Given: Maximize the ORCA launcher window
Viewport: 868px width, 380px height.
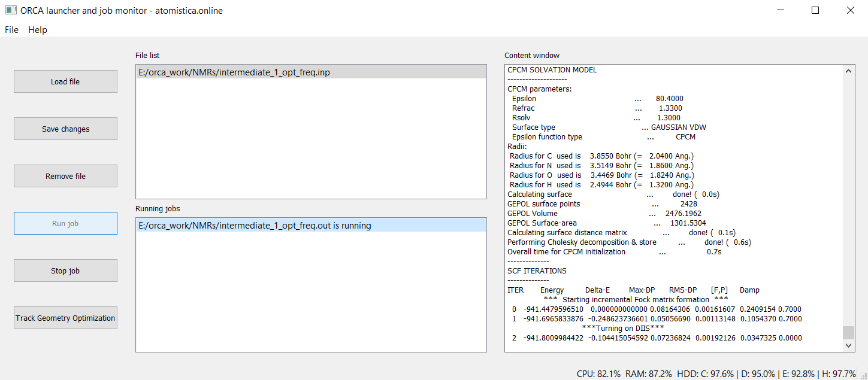Looking at the screenshot, I should tap(815, 10).
